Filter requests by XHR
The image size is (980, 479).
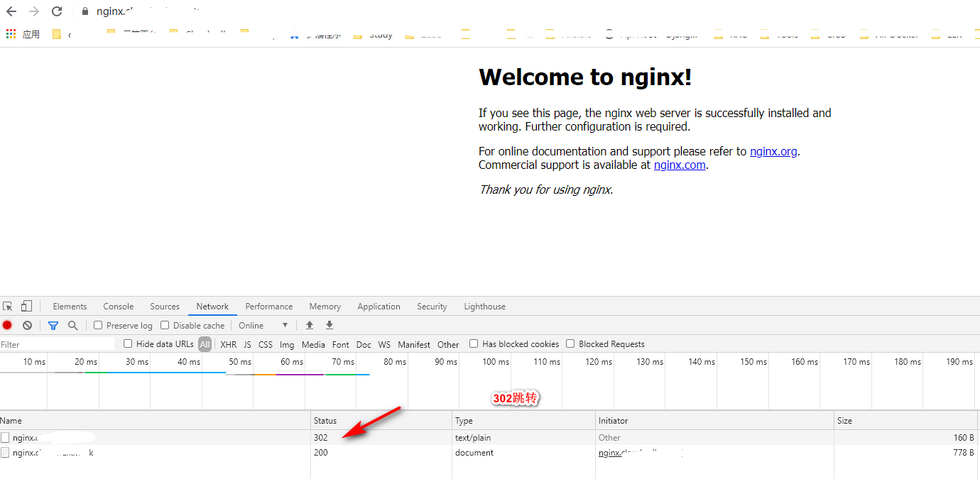point(228,344)
